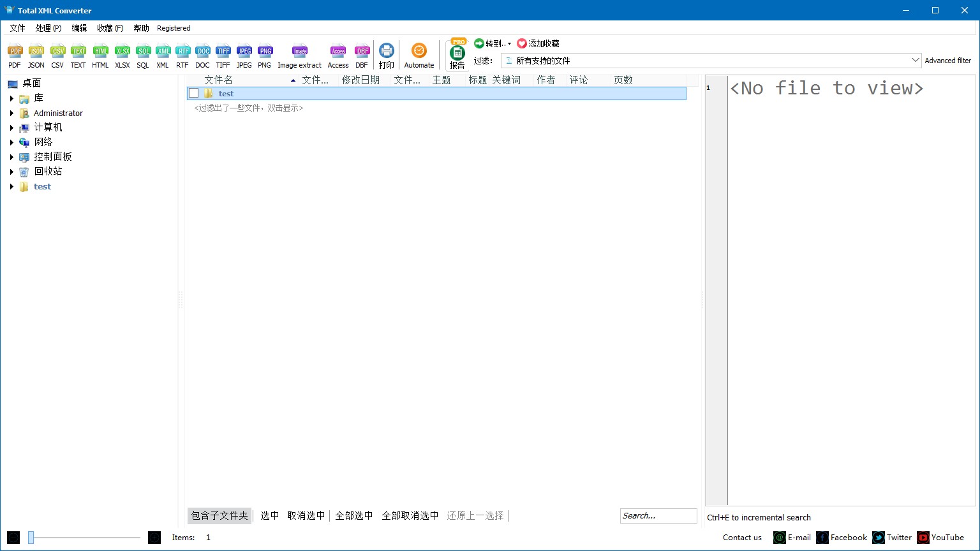The image size is (980, 551).
Task: Click into the Search... box
Action: [x=658, y=516]
